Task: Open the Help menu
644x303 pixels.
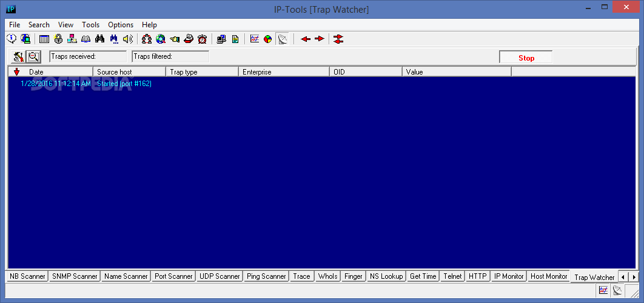Action: 150,25
